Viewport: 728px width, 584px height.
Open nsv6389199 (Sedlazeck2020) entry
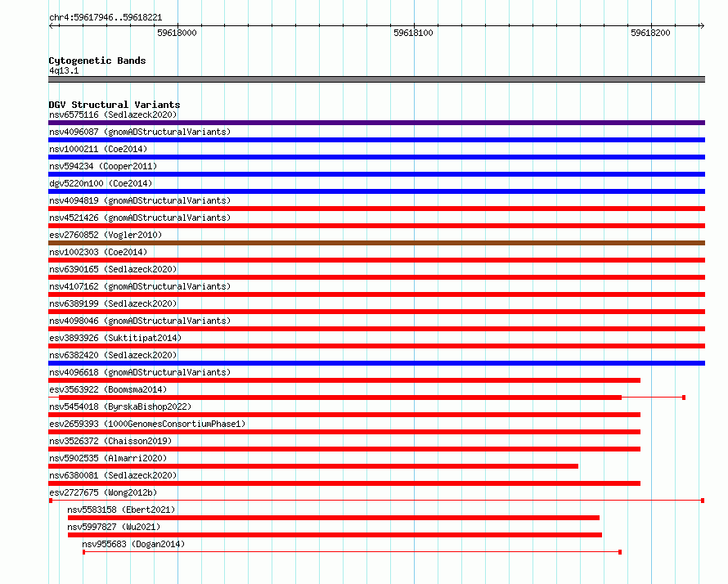tap(113, 303)
